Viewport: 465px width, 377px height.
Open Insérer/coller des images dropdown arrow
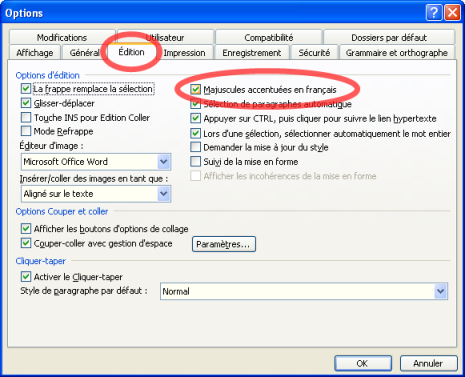tap(163, 194)
